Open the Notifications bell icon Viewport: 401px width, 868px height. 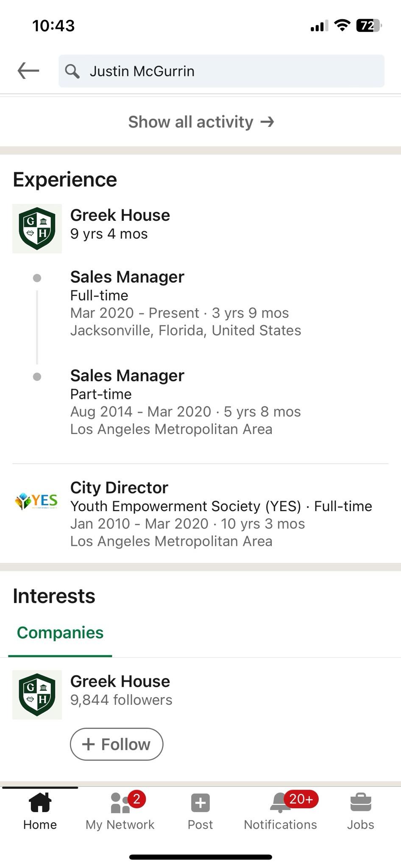pos(280,803)
